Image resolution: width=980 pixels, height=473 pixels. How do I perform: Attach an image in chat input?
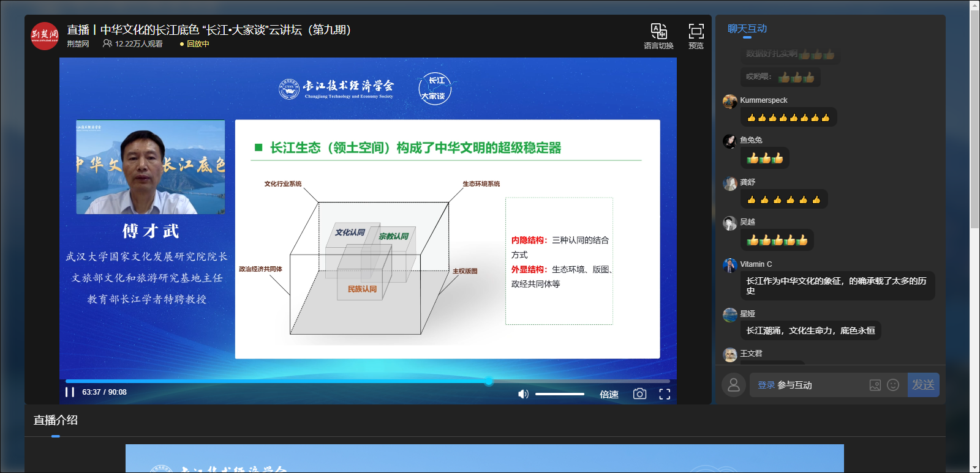click(x=875, y=385)
